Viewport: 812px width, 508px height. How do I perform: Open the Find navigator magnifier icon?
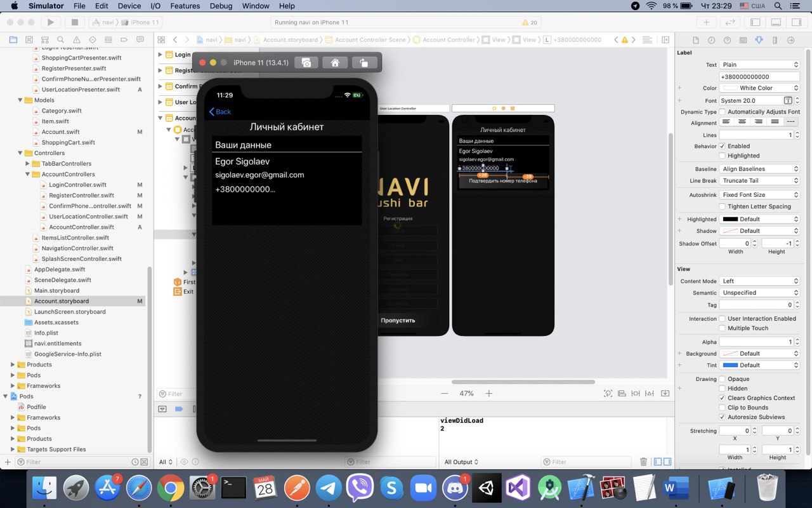pyautogui.click(x=62, y=39)
